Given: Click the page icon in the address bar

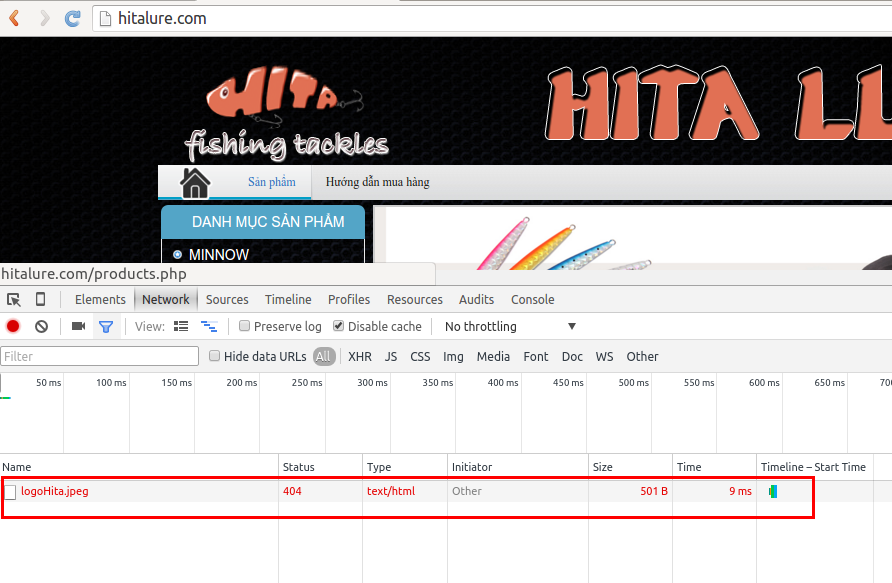Looking at the screenshot, I should click(x=105, y=19).
